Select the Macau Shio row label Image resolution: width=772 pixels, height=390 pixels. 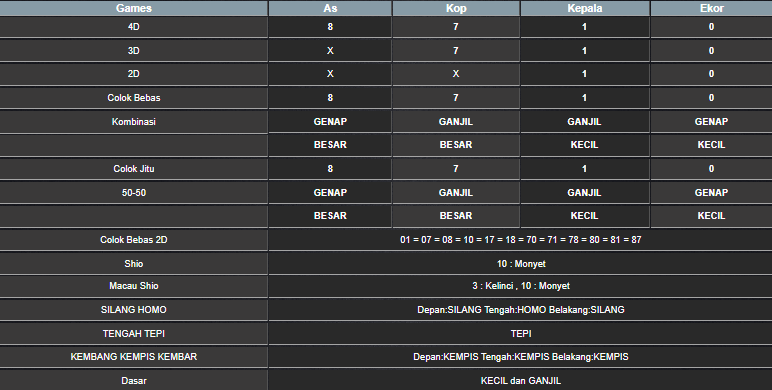click(x=134, y=286)
